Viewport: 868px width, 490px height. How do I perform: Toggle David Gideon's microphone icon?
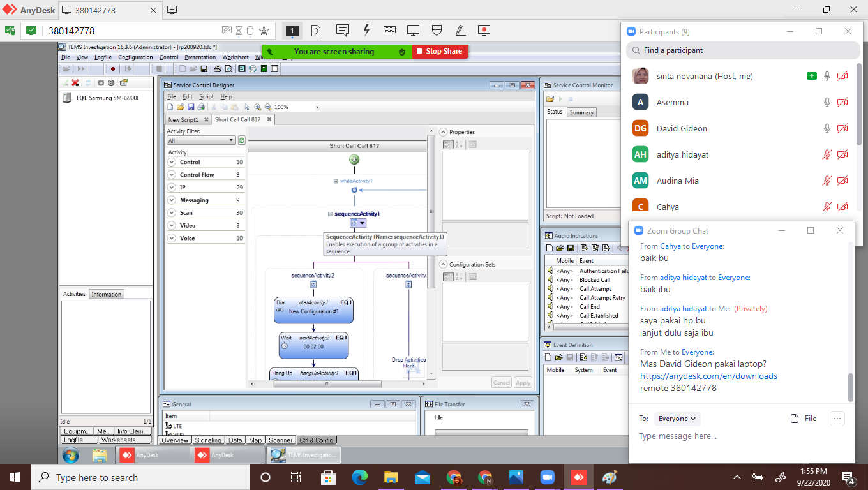pos(827,128)
